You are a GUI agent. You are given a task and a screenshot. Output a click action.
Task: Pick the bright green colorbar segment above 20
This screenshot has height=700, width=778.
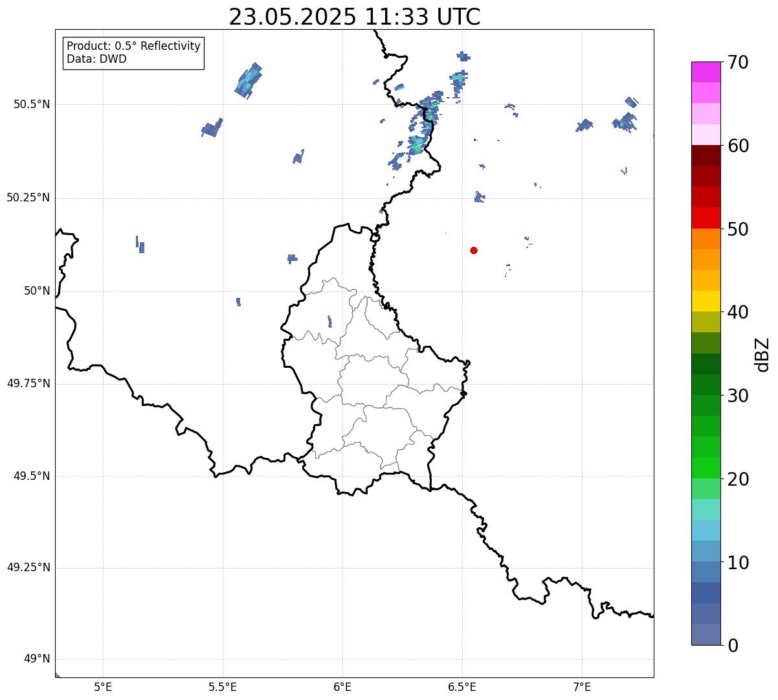pos(706,468)
